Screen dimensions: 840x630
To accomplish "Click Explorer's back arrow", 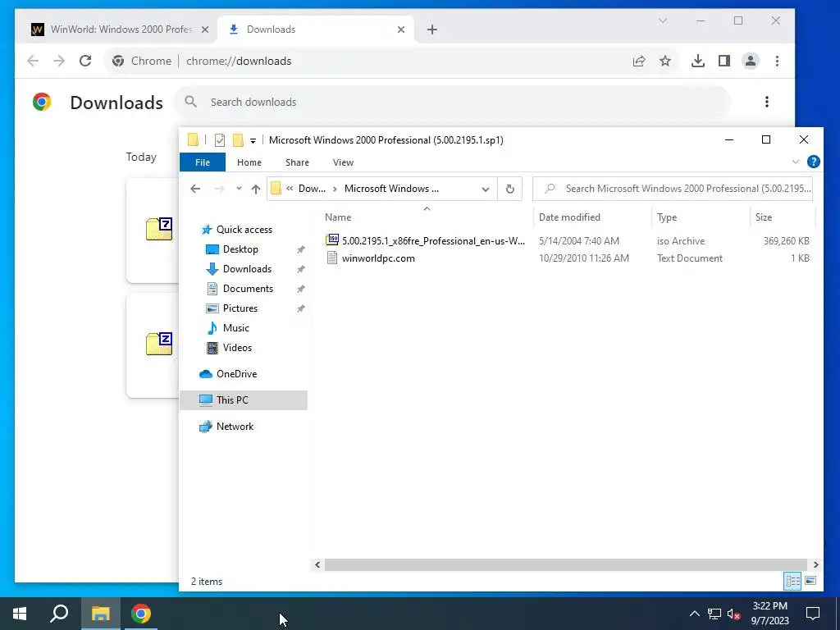I will tap(195, 189).
